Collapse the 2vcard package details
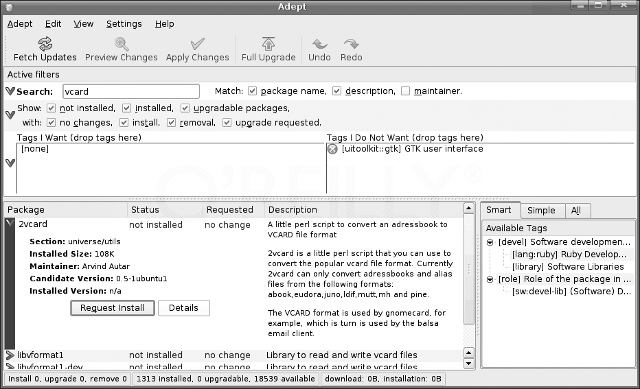Screen dimensions: 640x389 click(x=10, y=223)
